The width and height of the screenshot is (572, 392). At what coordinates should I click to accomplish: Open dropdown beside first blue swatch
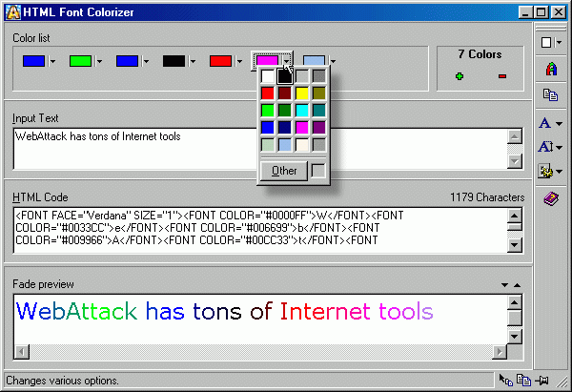[52, 61]
